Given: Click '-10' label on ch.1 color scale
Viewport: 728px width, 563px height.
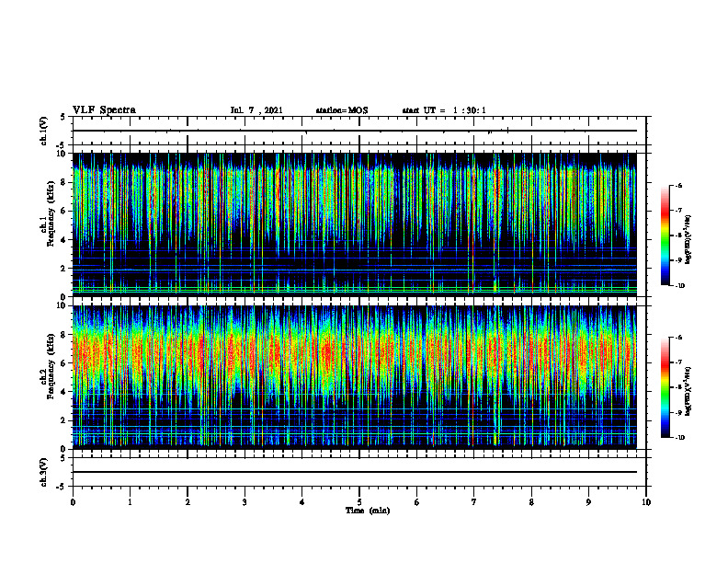Looking at the screenshot, I should pos(680,286).
